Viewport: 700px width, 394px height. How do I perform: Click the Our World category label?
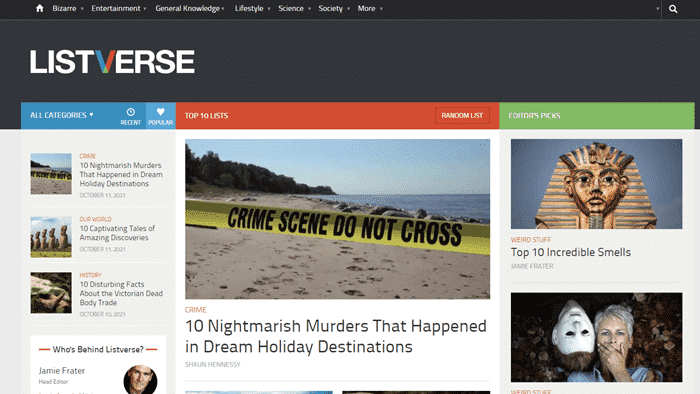(x=96, y=219)
